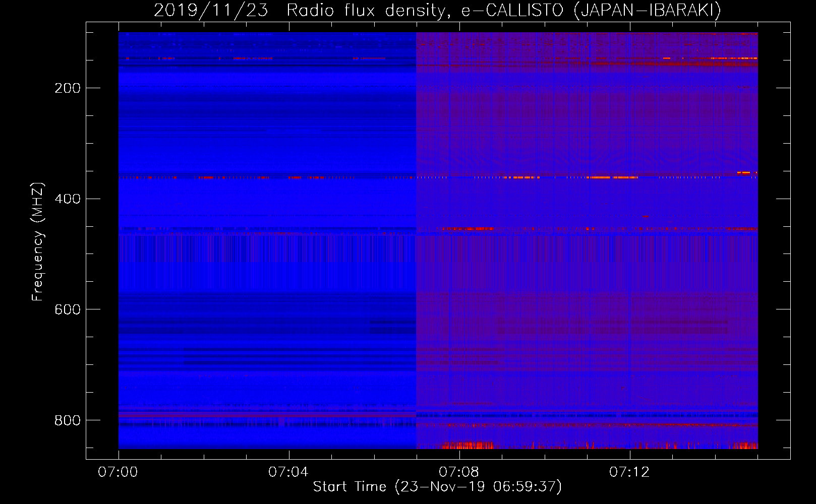Screen dimensions: 816x504
Task: Click the 600 frequency tick label
Action: click(x=68, y=309)
